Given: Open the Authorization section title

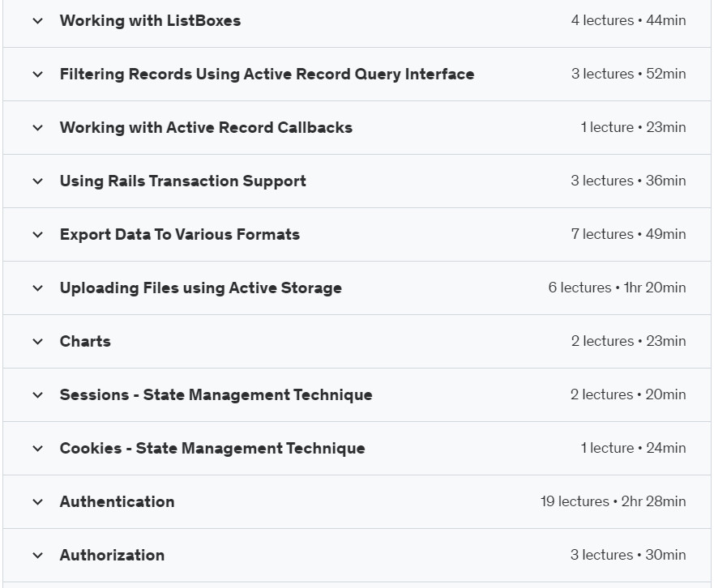Looking at the screenshot, I should 112,556.
